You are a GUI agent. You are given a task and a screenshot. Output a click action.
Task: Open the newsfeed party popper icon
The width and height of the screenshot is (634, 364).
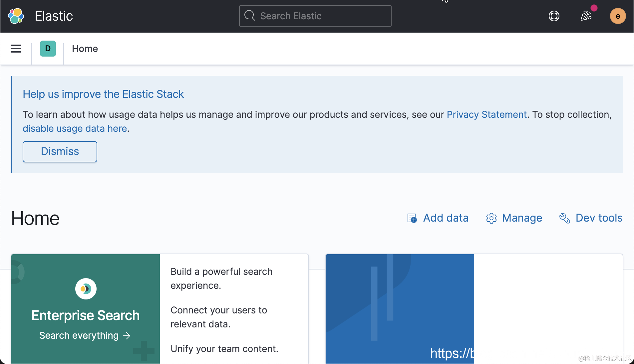pos(586,16)
